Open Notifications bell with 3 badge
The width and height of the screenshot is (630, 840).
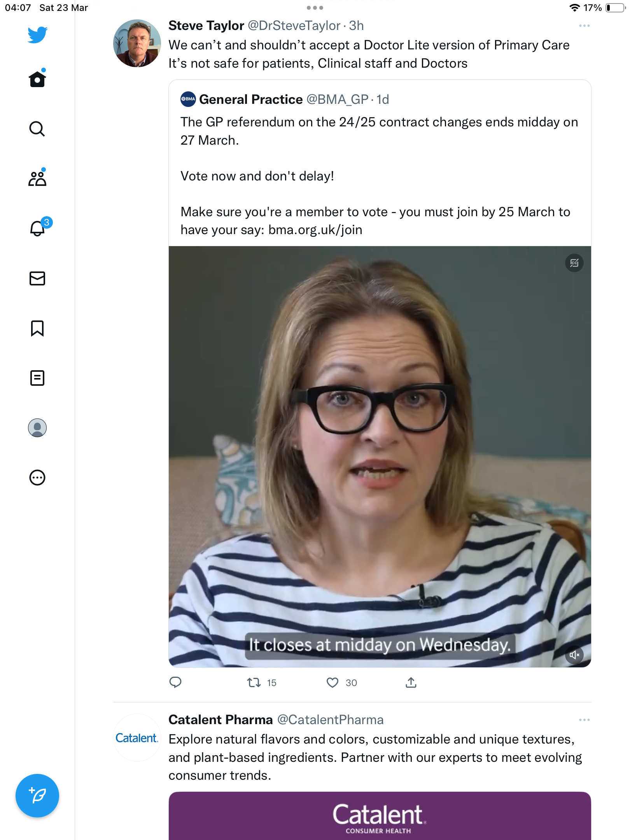[x=39, y=227]
